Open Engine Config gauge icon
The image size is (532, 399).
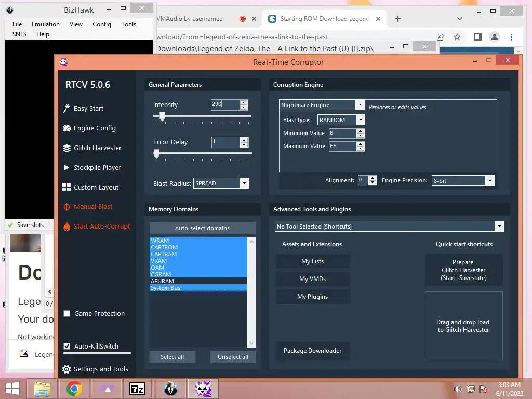point(66,128)
